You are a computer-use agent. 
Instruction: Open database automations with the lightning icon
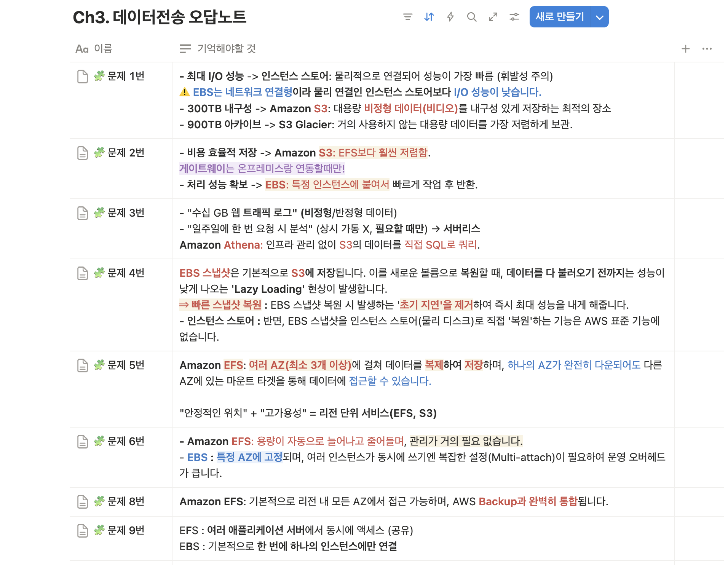tap(450, 17)
